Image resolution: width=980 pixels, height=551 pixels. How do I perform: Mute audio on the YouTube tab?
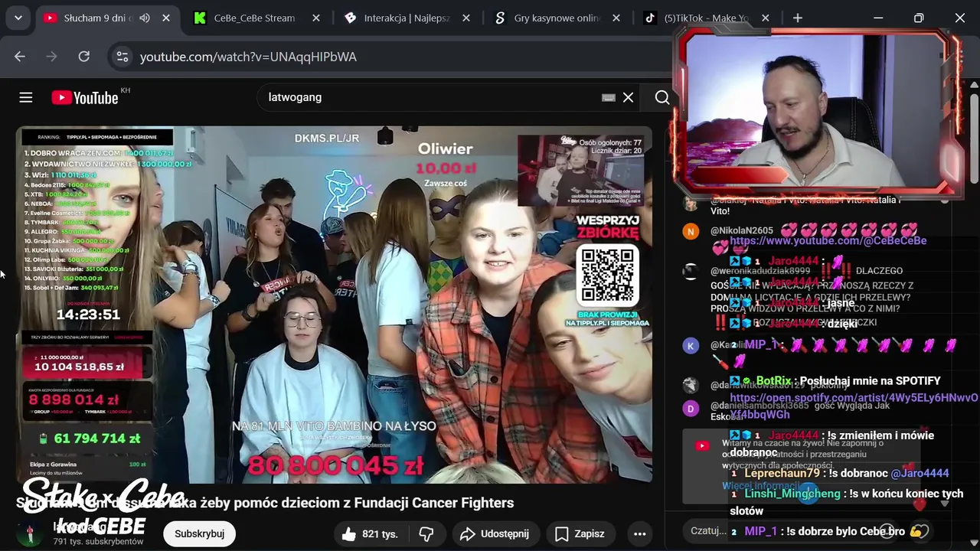click(x=145, y=18)
